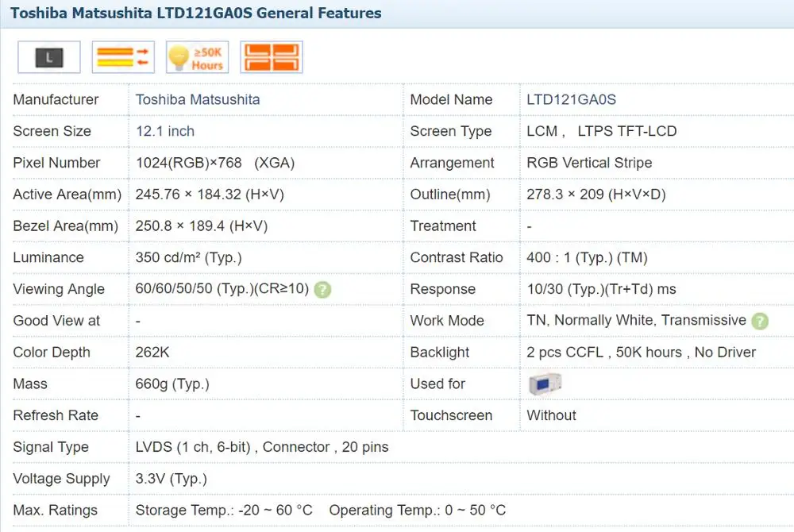Click the landscape panel orientation icon
This screenshot has width=794, height=532.
tap(49, 57)
